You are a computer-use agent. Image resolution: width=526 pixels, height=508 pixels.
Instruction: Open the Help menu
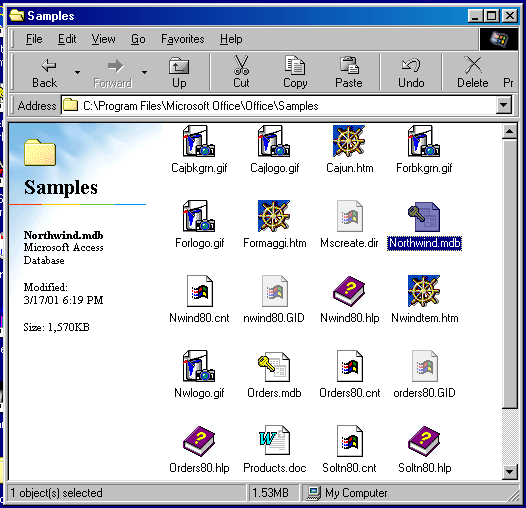tap(231, 39)
